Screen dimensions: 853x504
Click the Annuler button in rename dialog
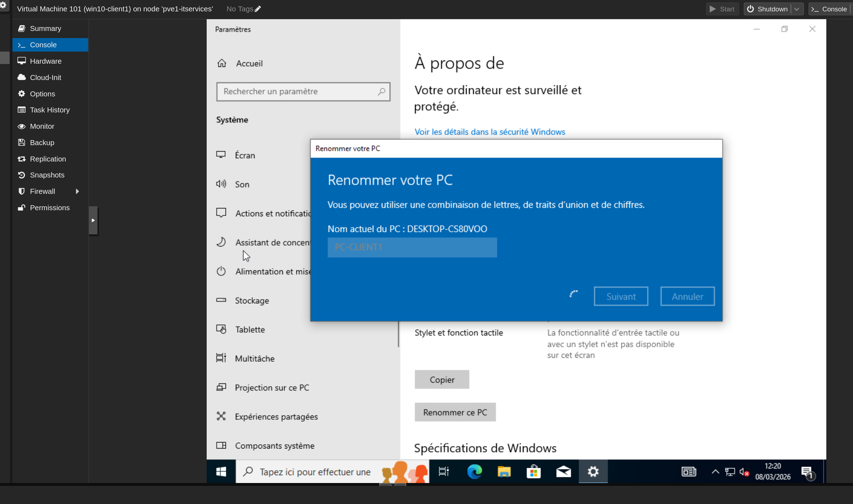[x=687, y=296]
